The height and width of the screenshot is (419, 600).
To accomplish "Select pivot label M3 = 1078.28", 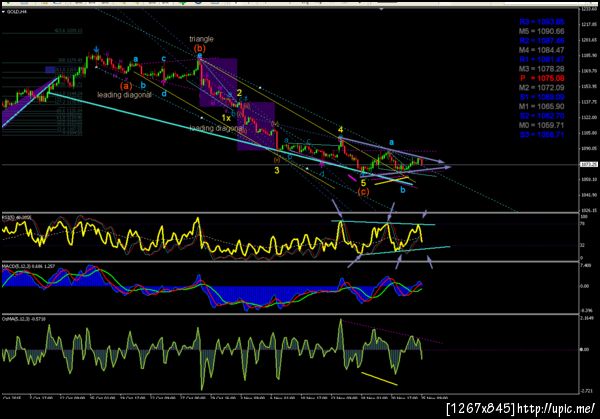I will (x=541, y=69).
